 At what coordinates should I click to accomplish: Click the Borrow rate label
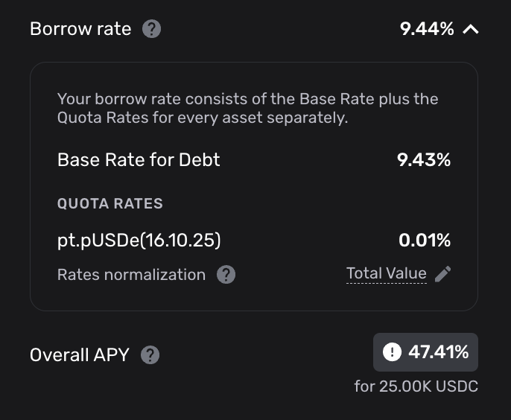click(x=80, y=29)
